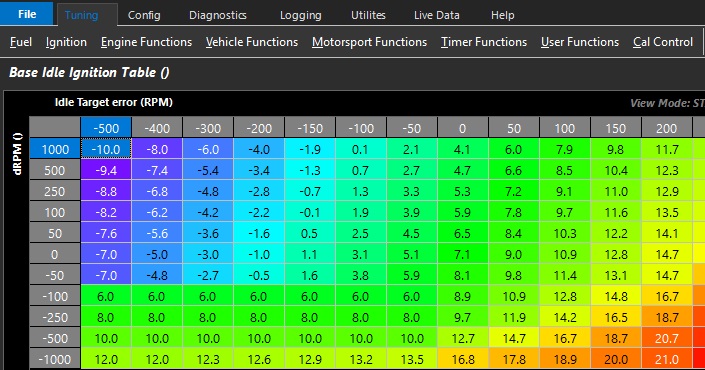Switch to the Config tab

(x=144, y=15)
